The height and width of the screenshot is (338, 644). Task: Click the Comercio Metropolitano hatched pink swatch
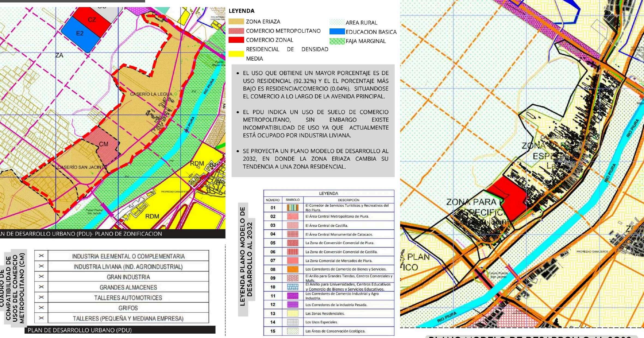pyautogui.click(x=236, y=31)
